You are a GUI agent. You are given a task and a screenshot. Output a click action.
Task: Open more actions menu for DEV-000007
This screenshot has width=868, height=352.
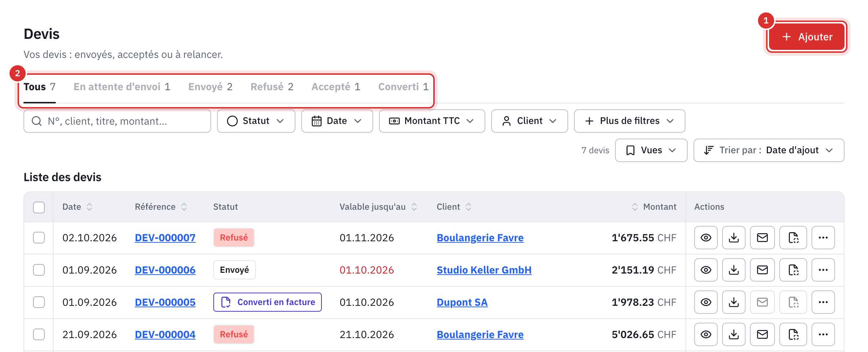tap(823, 238)
